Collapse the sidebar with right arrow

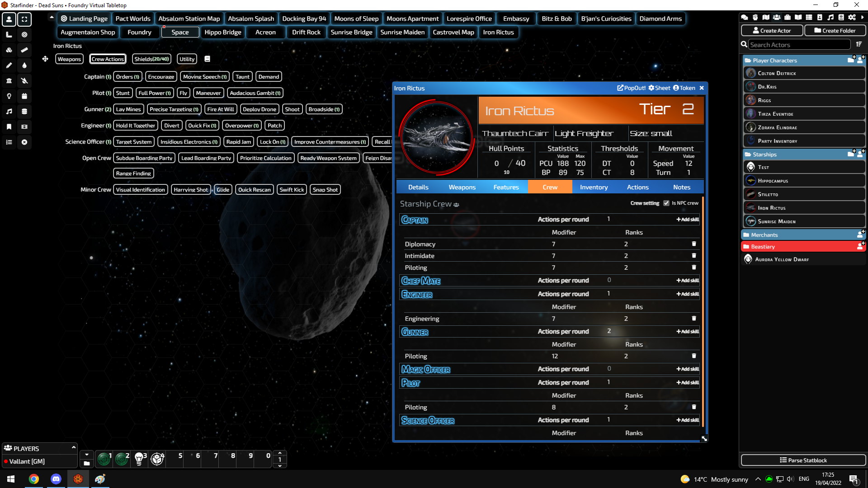coord(863,17)
